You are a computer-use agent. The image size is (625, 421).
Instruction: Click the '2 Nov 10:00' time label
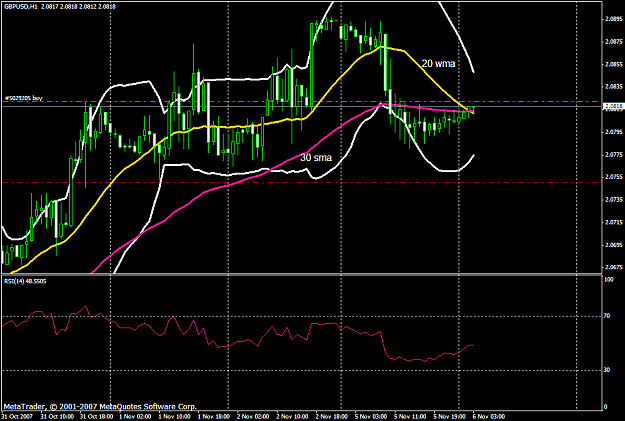pyautogui.click(x=293, y=417)
